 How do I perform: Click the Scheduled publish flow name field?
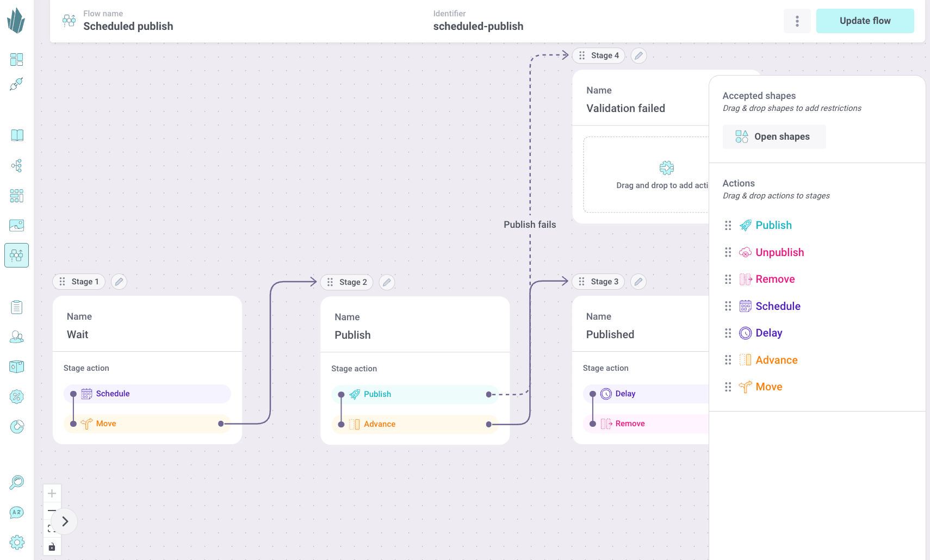click(x=128, y=26)
